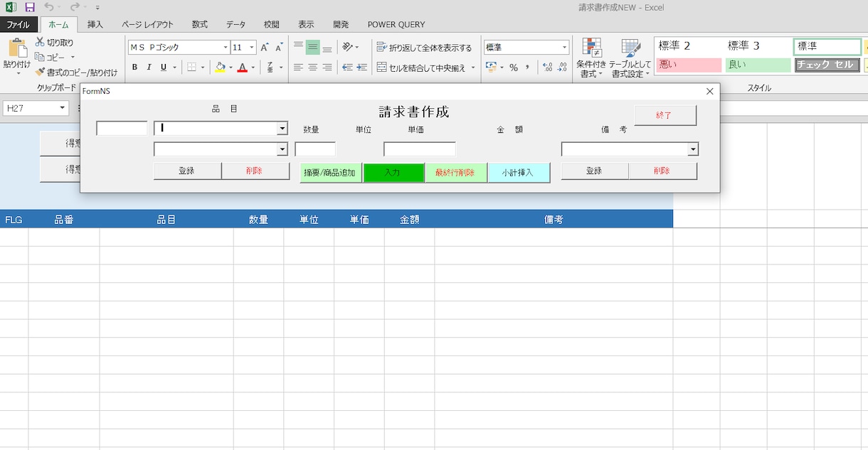Click the Cut (切り取り) scissors icon
868x450 pixels.
tap(41, 43)
